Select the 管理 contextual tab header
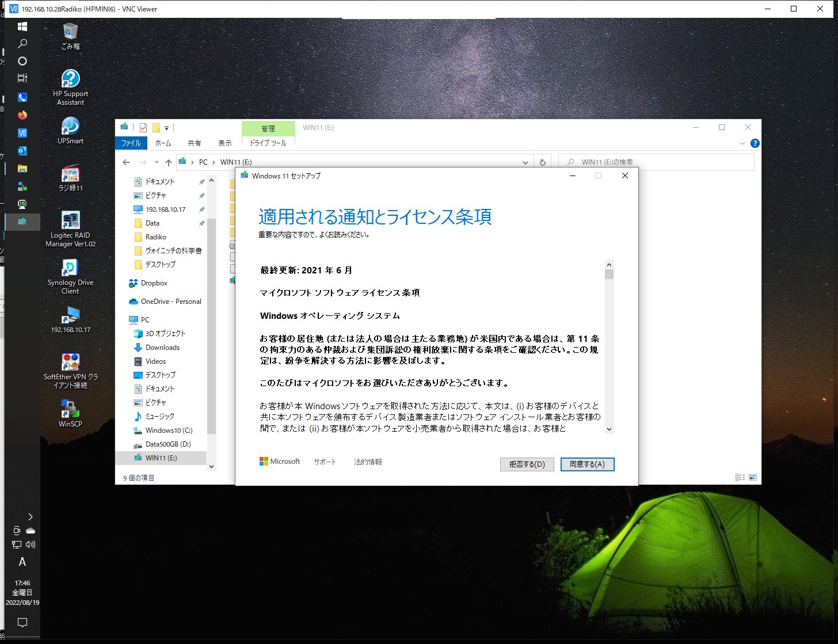The height and width of the screenshot is (644, 838). (268, 128)
